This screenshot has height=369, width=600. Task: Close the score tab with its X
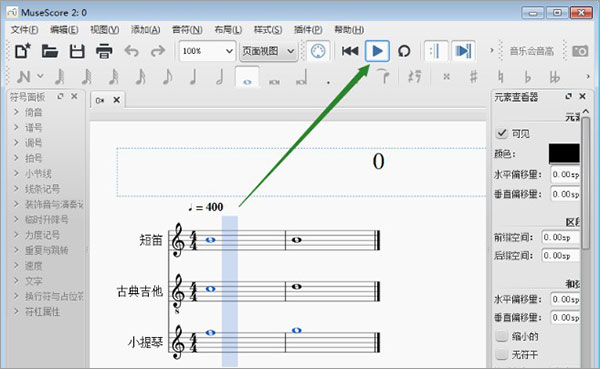[x=117, y=100]
